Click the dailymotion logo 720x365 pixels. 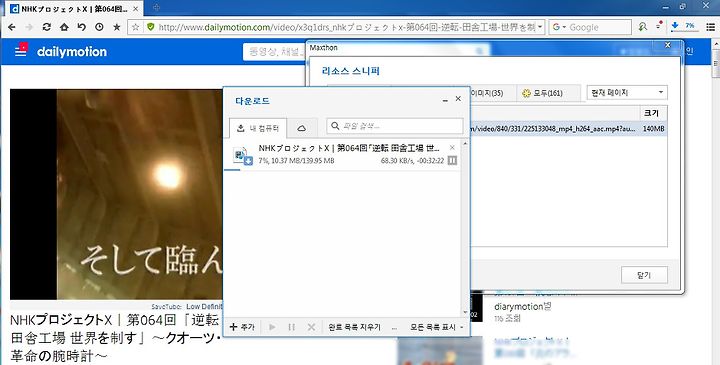72,51
